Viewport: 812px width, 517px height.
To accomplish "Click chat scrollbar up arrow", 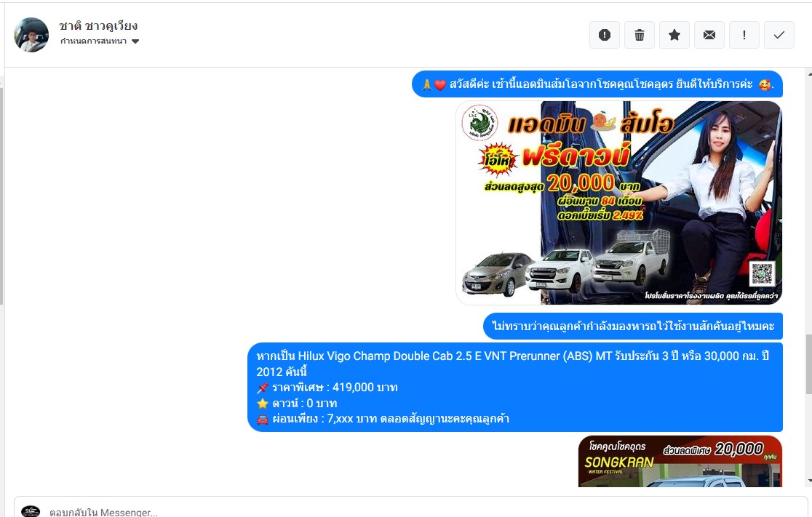I will click(x=808, y=74).
